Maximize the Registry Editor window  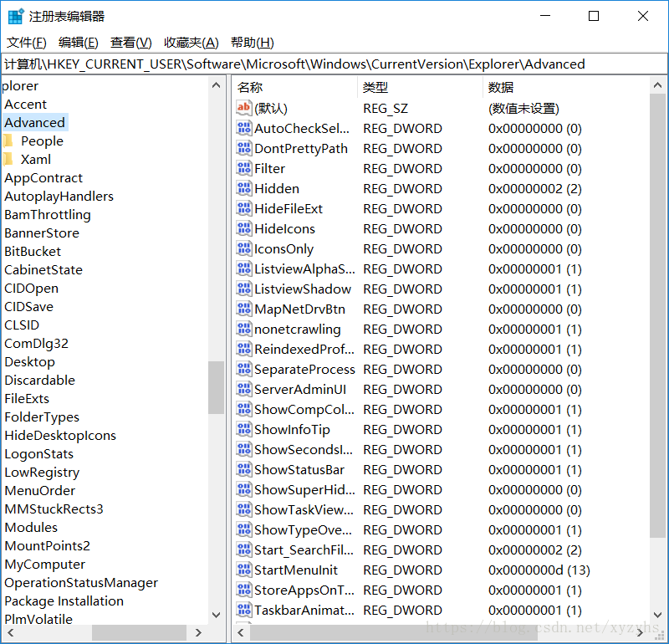[x=594, y=16]
